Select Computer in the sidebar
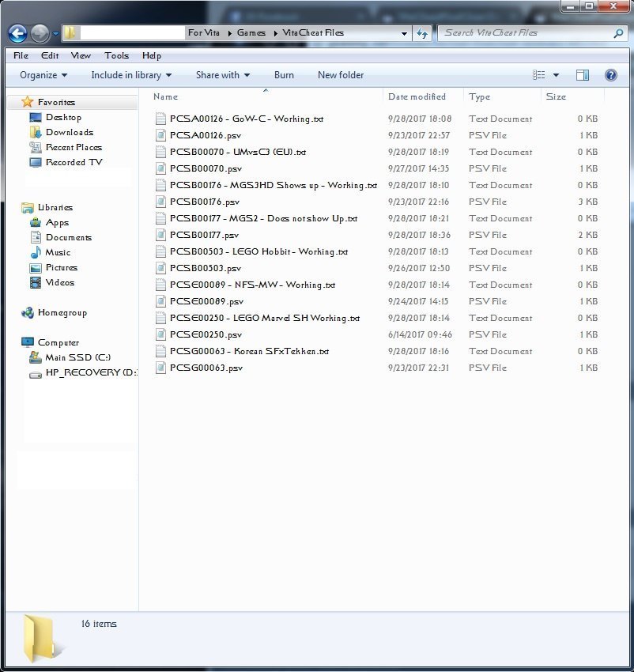The width and height of the screenshot is (634, 672). pos(58,342)
